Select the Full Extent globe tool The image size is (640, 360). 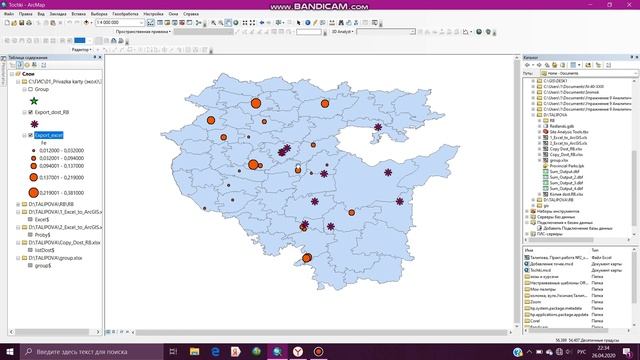[236, 23]
